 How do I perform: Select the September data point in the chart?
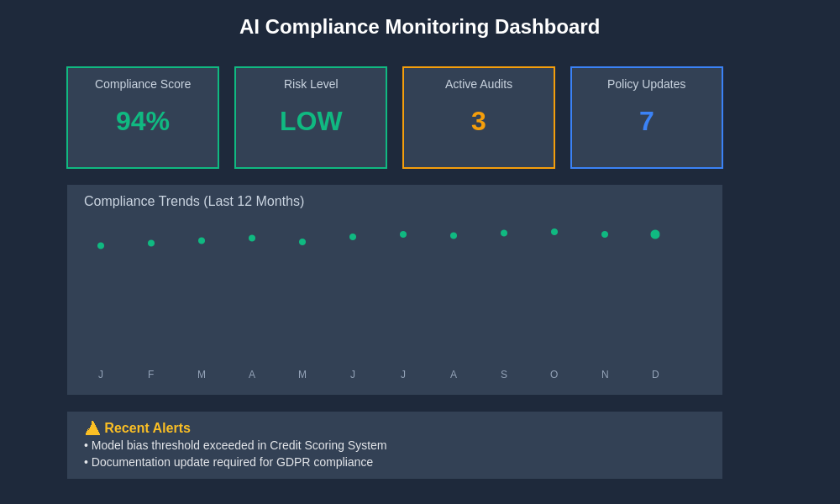504,234
